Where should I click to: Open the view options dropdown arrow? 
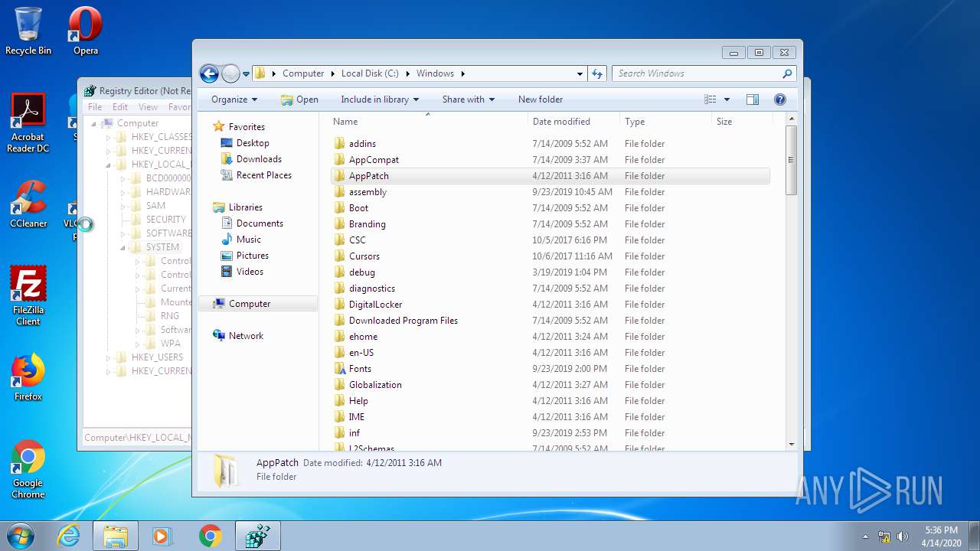[727, 99]
